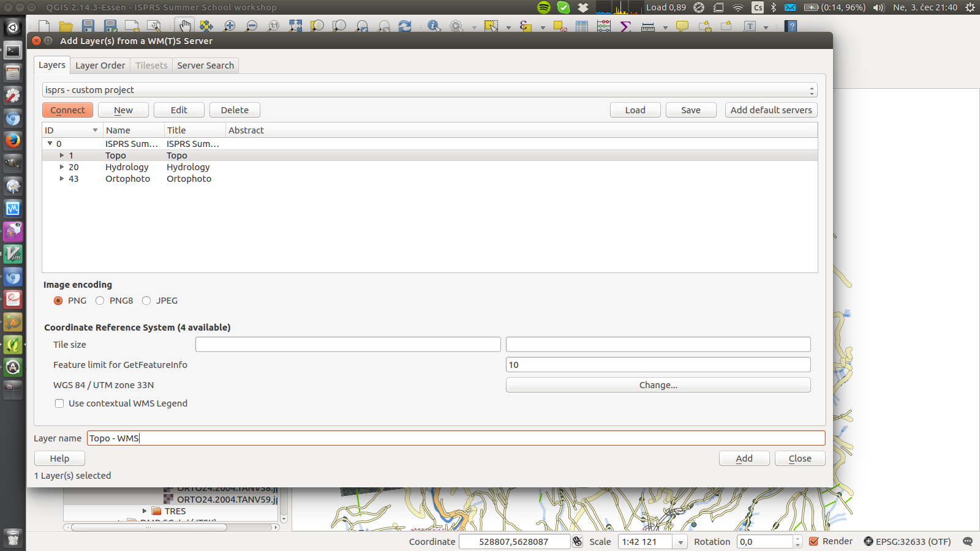Image resolution: width=980 pixels, height=551 pixels.
Task: Click the Save Project floppy icon
Action: point(88,26)
